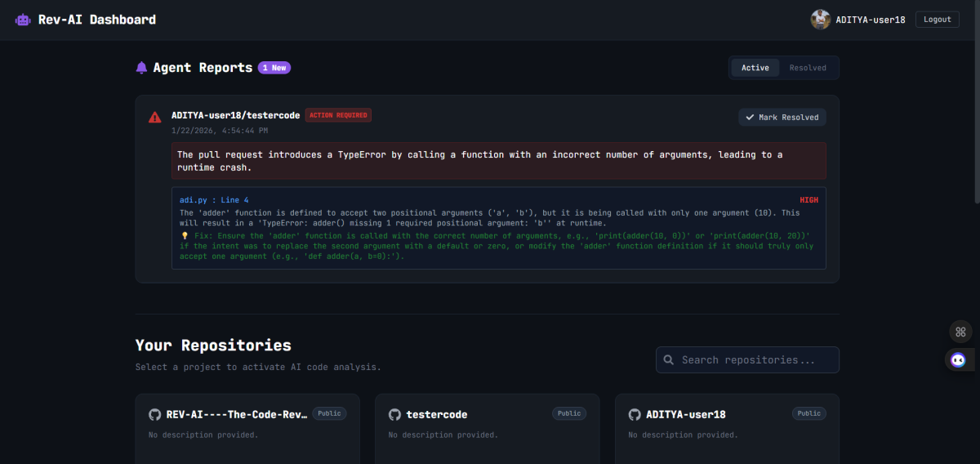980x464 pixels.
Task: Open the ADITYA-user18/testercode report link
Action: pos(235,115)
